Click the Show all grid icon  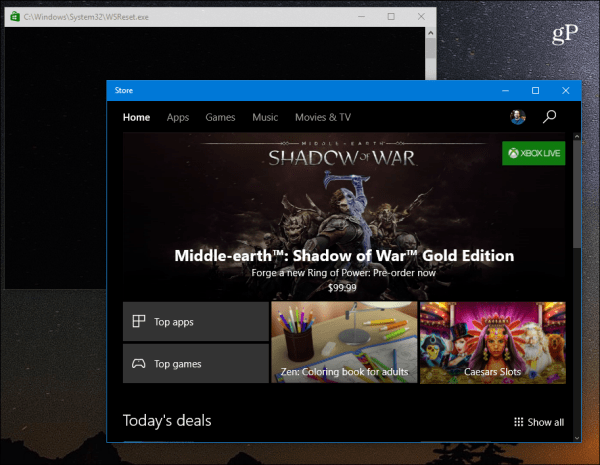(x=518, y=422)
